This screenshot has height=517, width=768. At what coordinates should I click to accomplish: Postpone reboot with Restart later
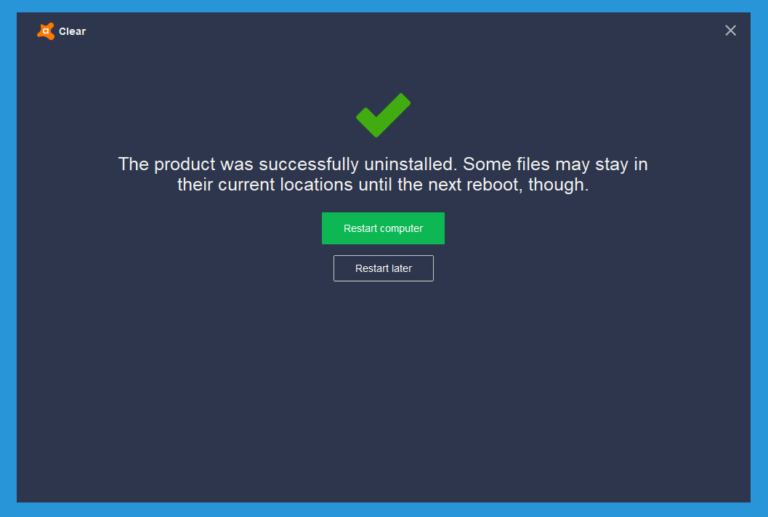(x=383, y=268)
